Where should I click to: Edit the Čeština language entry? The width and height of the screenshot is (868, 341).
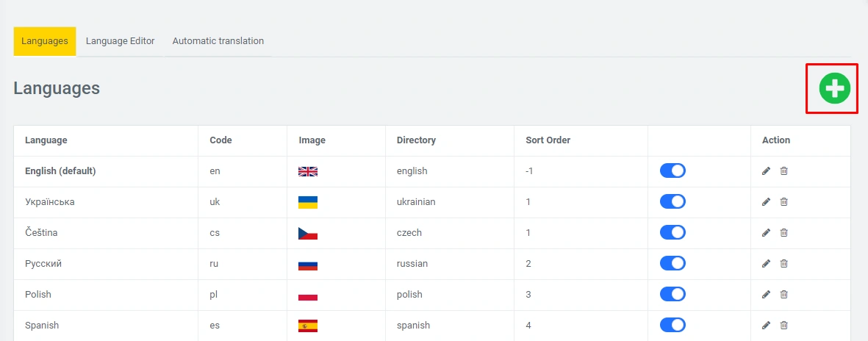(766, 233)
